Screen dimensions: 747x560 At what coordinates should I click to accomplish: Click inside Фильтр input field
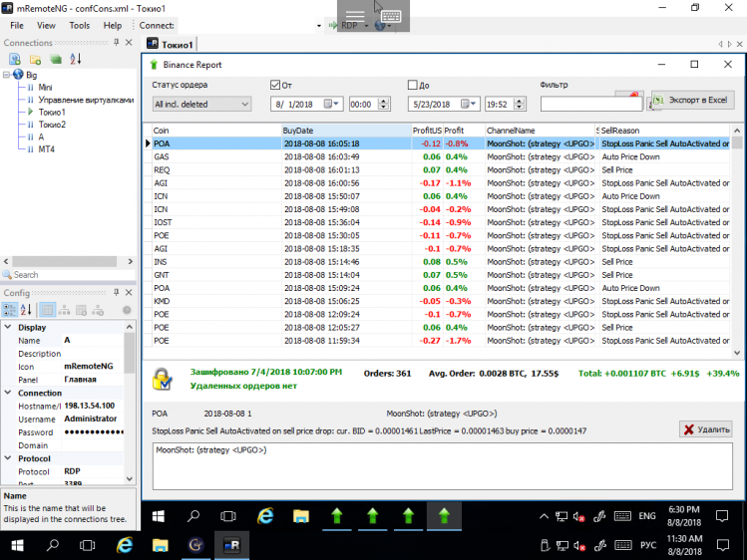click(591, 105)
